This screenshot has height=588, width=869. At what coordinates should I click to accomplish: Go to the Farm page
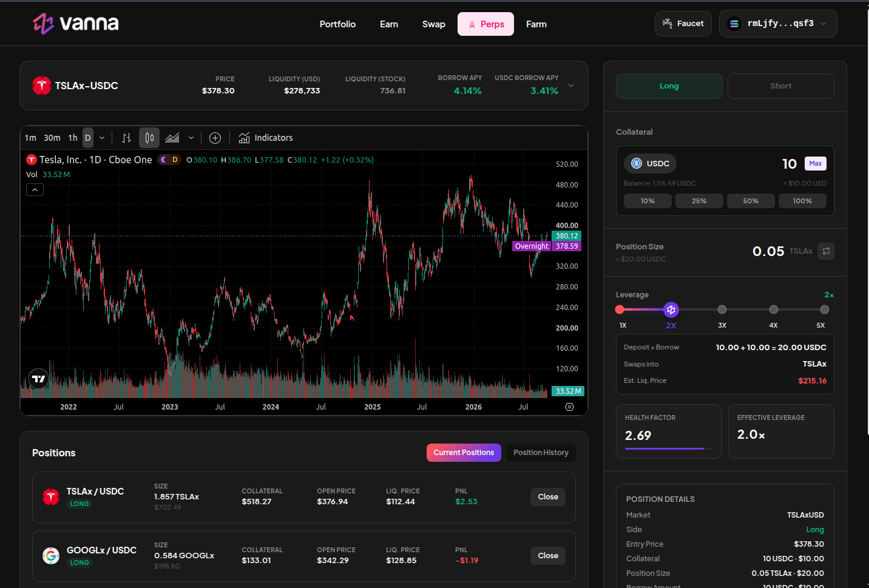536,24
